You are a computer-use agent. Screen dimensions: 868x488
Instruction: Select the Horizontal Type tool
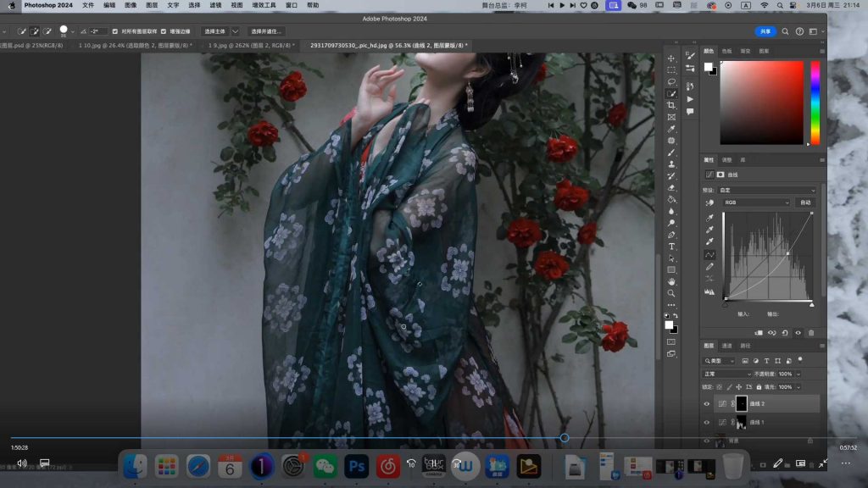(x=671, y=247)
